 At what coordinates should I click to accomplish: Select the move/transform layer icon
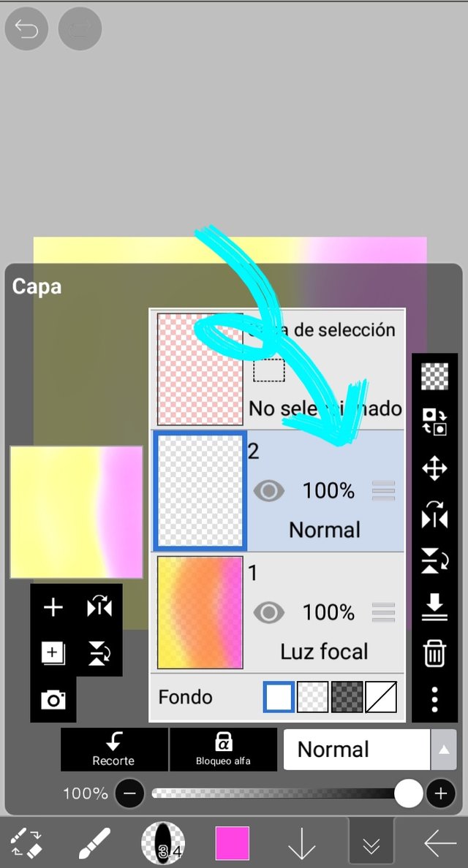[435, 469]
